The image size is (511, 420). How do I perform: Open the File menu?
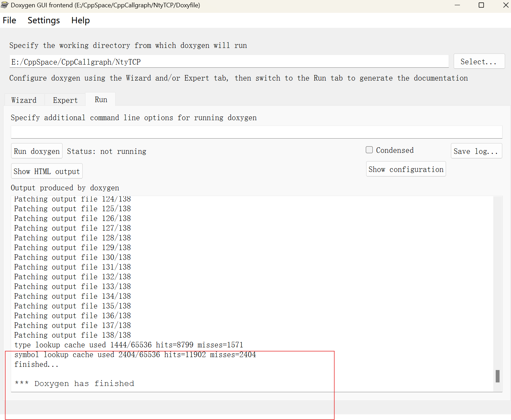point(9,20)
